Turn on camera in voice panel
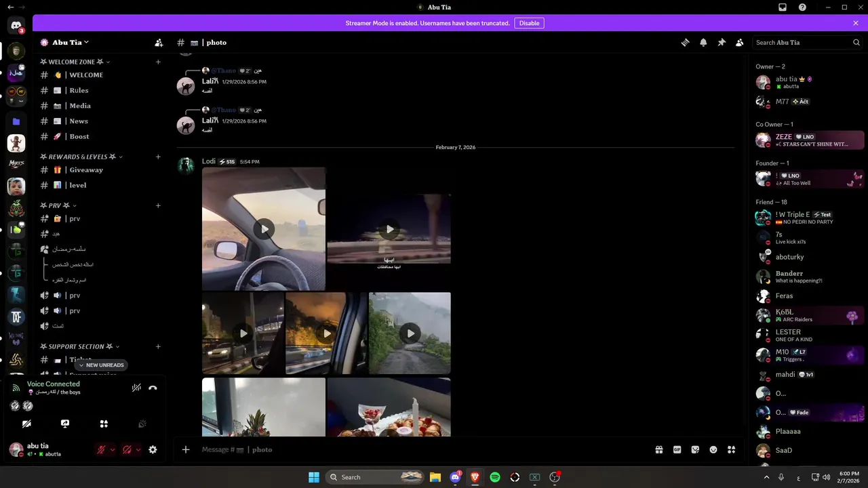 tap(26, 424)
